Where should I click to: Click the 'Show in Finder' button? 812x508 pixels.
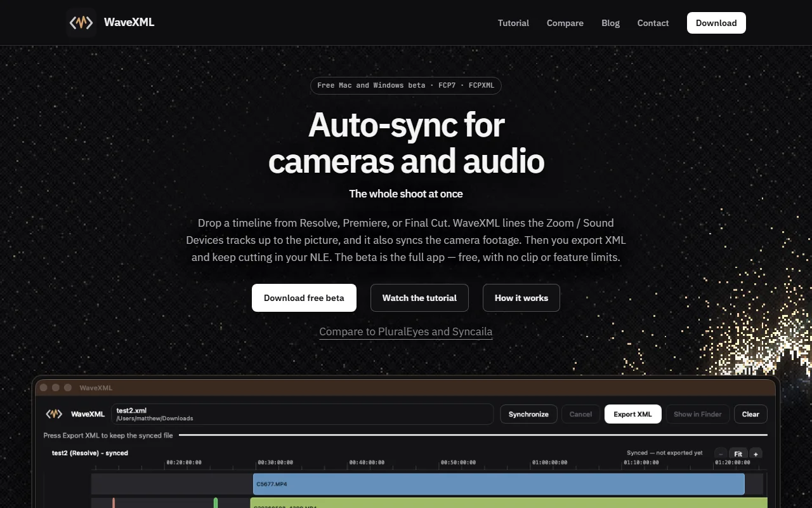point(697,414)
